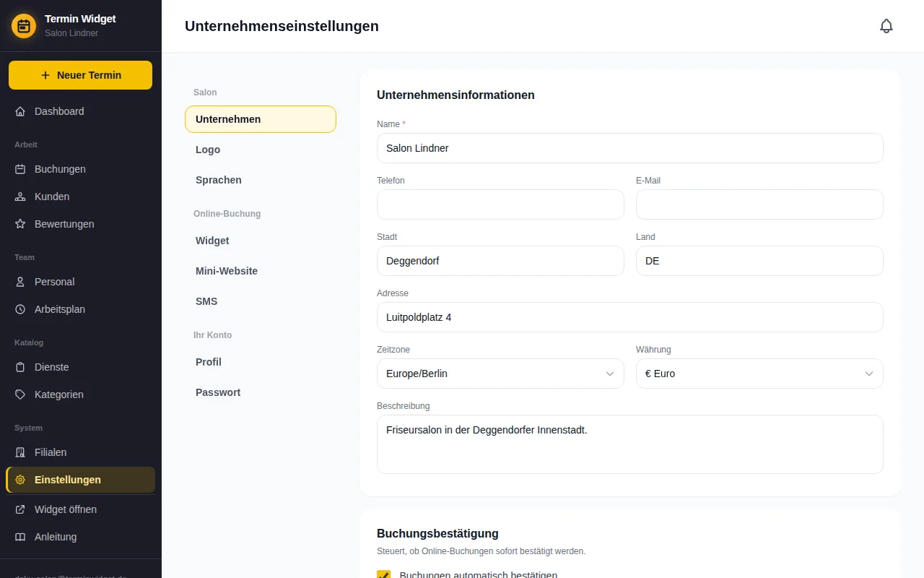Open Personal in the sidebar
This screenshot has height=578, width=924.
coord(80,282)
